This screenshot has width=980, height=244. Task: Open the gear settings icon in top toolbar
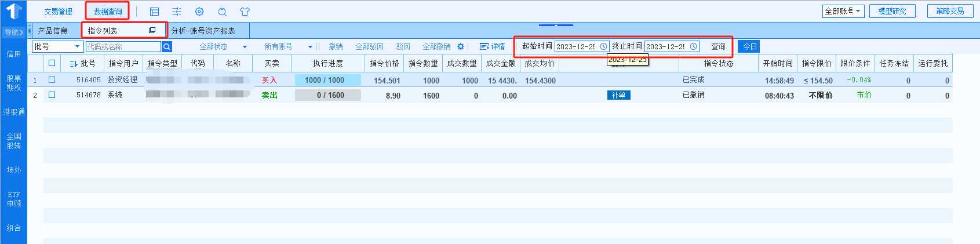coord(199,12)
